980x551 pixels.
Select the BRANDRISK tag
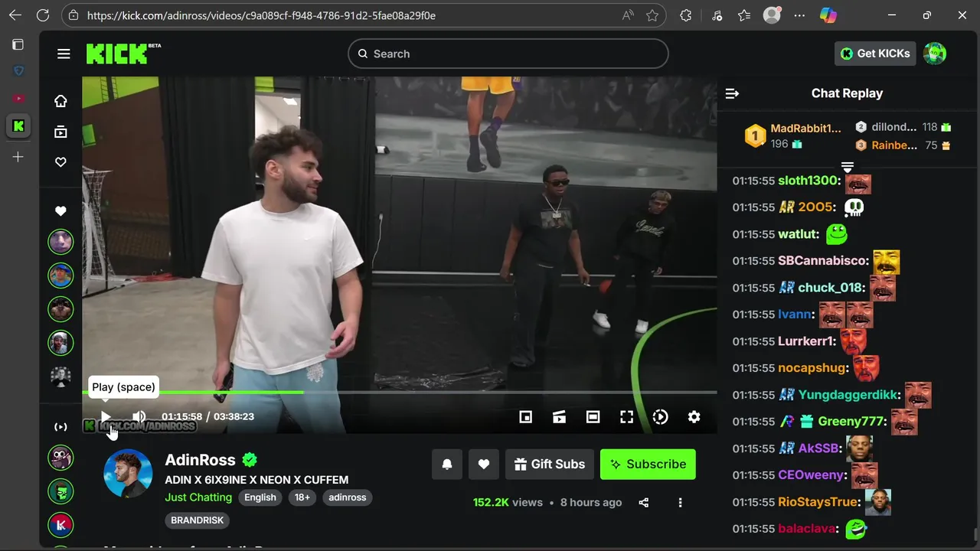click(x=198, y=520)
